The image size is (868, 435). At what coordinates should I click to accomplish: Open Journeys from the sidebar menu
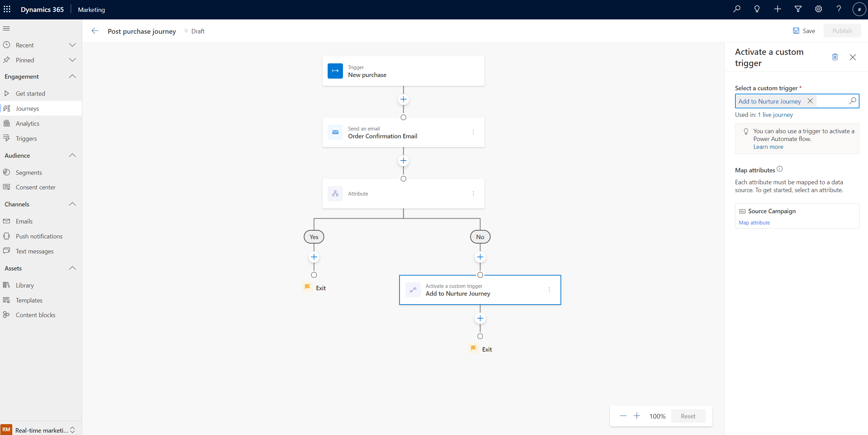[x=27, y=108]
